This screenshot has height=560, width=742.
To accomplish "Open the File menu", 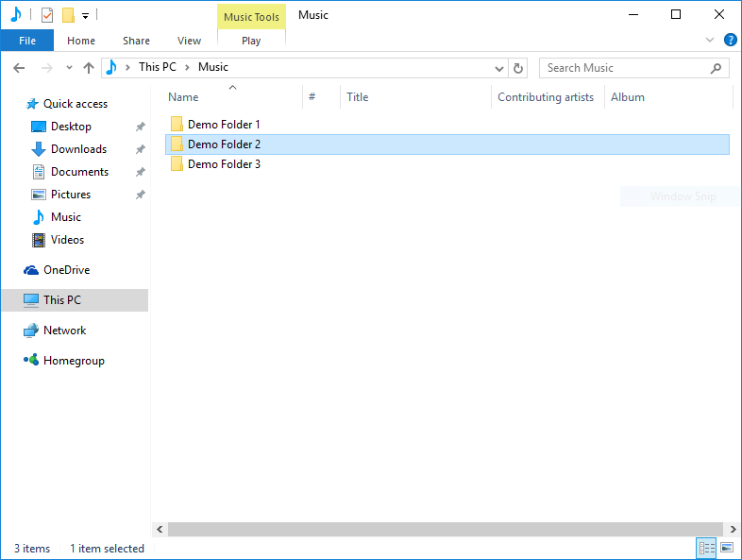I will pos(27,41).
